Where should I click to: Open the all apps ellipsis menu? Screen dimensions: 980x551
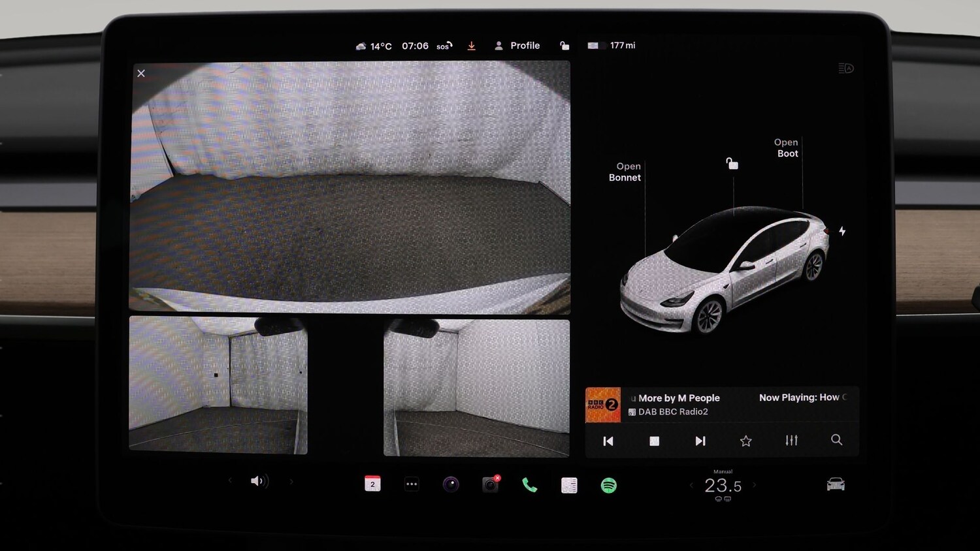pyautogui.click(x=412, y=483)
